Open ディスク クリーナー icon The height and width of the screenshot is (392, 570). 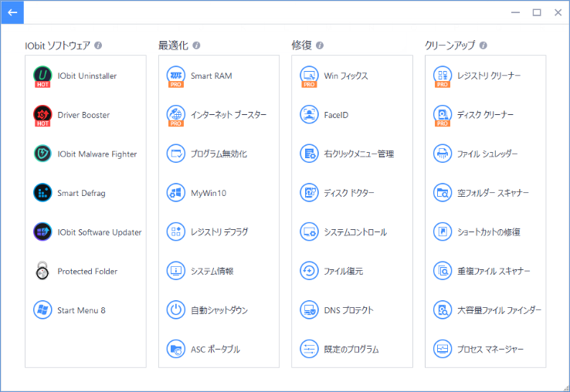(443, 115)
